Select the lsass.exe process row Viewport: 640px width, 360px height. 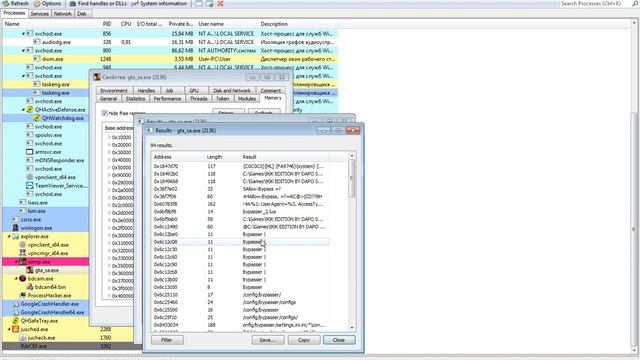[45, 202]
